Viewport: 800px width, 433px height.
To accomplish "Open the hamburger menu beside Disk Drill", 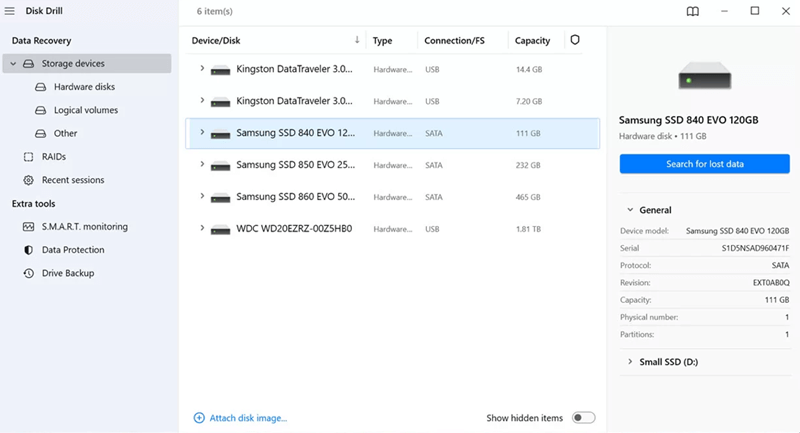I will point(10,11).
